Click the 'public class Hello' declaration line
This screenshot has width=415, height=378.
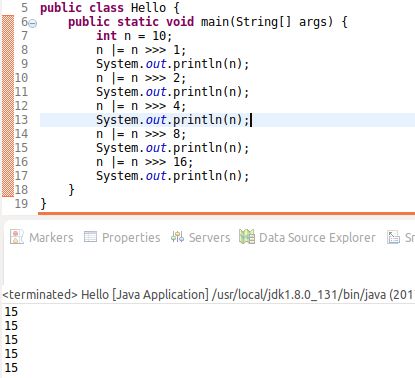click(x=110, y=8)
